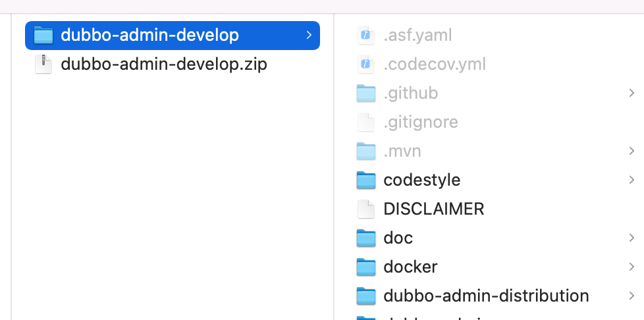Expand the docker folder chevron
Viewport: 644px width, 320px height.
[x=631, y=267]
